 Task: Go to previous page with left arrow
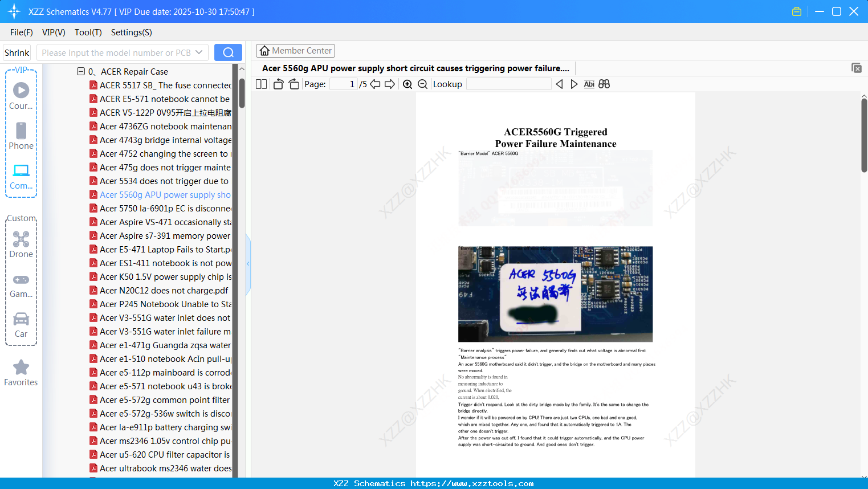coord(375,84)
